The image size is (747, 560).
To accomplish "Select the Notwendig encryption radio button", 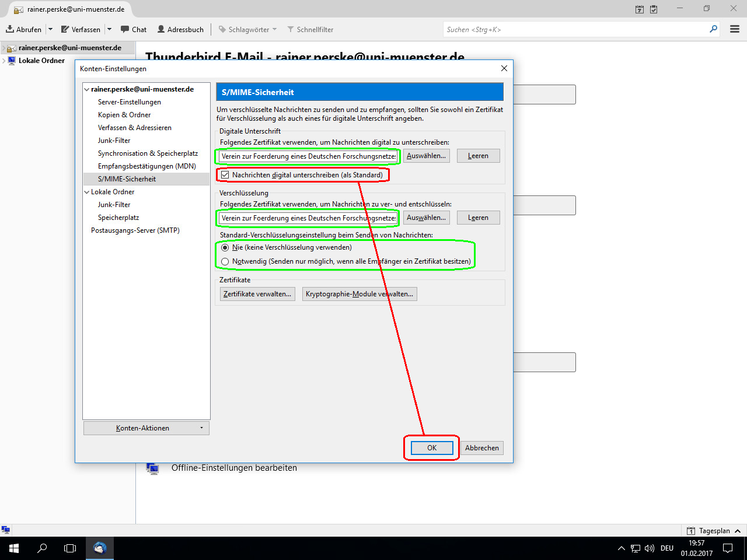I will [x=225, y=261].
